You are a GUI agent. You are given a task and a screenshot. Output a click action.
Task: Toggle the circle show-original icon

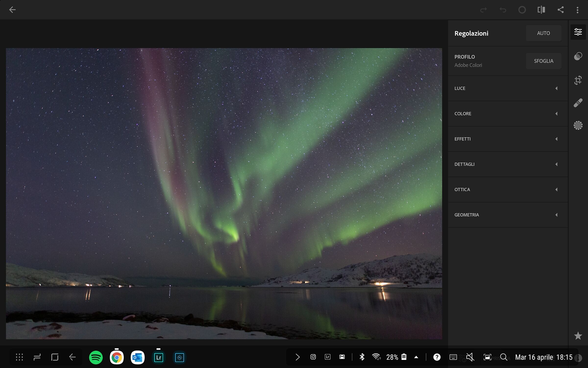point(522,10)
